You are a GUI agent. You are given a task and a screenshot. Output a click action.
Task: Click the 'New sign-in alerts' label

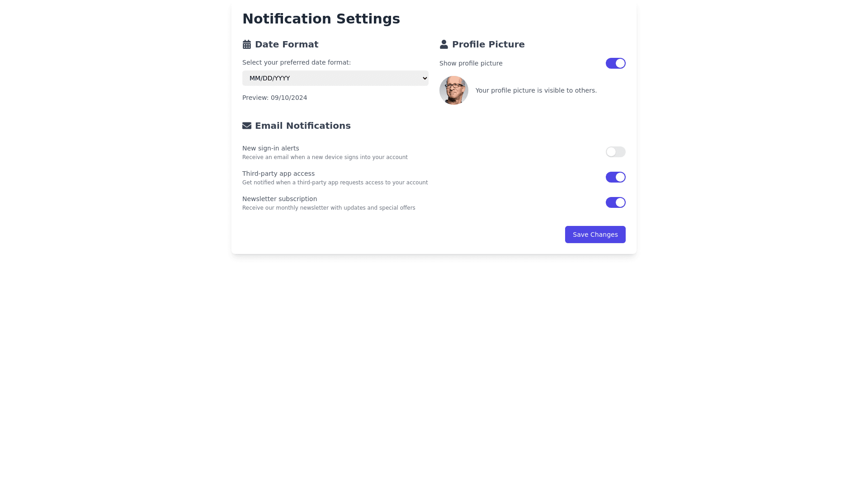pos(270,148)
